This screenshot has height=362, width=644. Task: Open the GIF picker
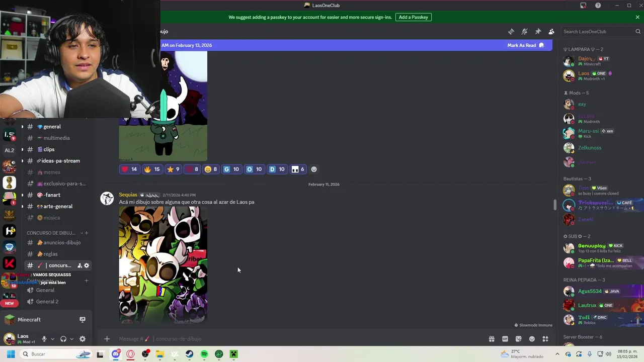[505, 339]
